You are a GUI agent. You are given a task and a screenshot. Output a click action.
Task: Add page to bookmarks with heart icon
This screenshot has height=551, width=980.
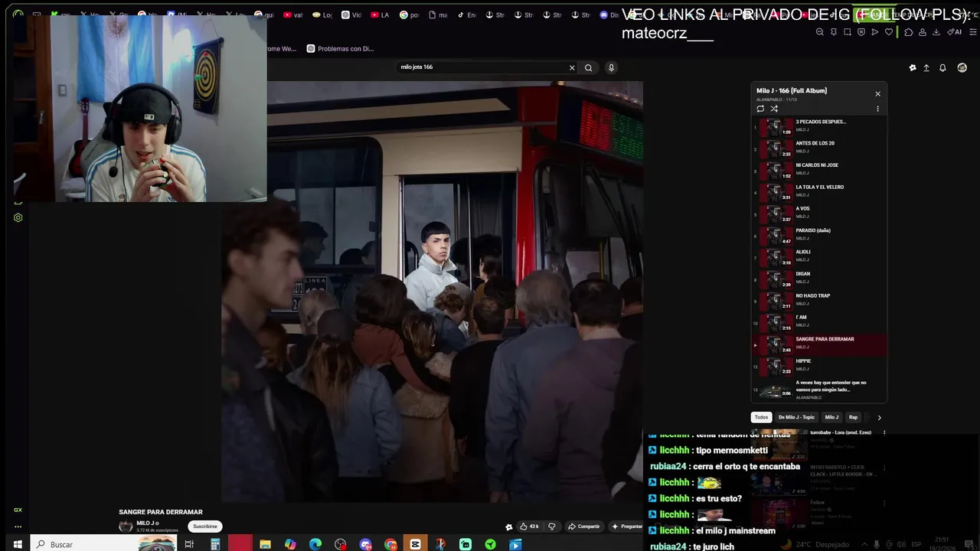coord(889,32)
